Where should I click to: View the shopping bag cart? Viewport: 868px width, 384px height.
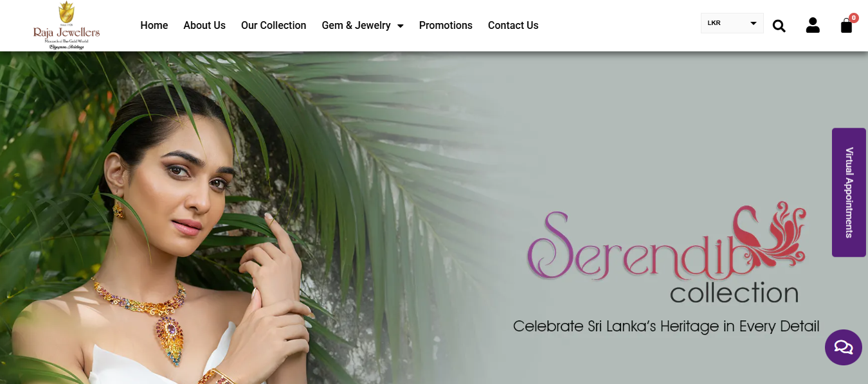click(x=846, y=26)
